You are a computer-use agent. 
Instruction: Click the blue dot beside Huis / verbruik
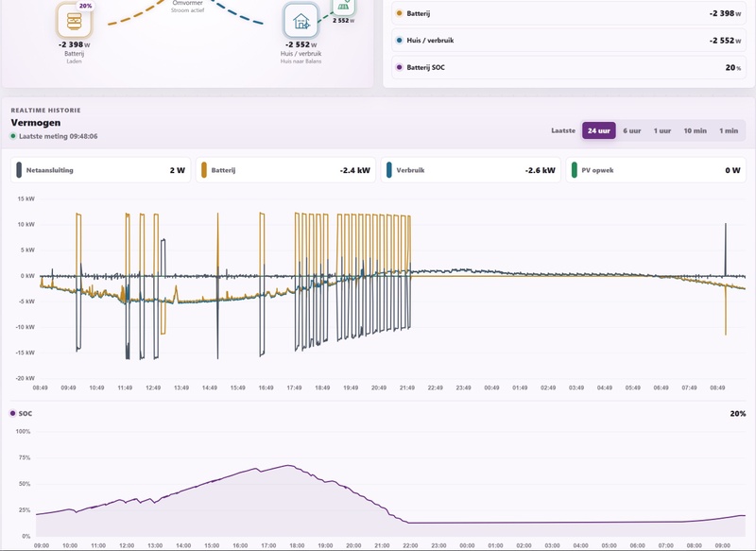tap(399, 41)
